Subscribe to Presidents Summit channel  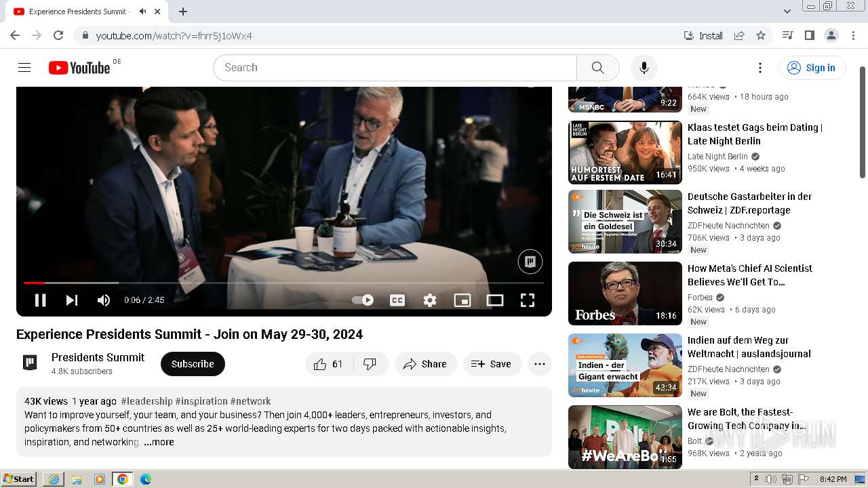click(x=193, y=364)
